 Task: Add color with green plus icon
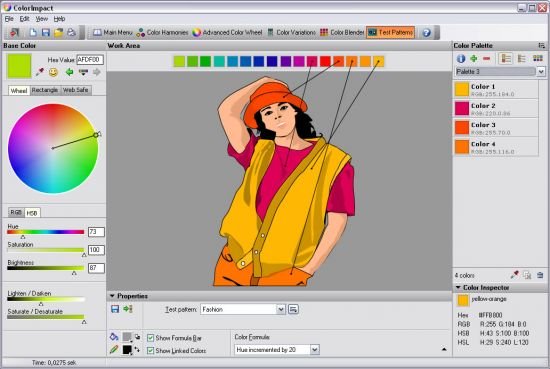474,58
